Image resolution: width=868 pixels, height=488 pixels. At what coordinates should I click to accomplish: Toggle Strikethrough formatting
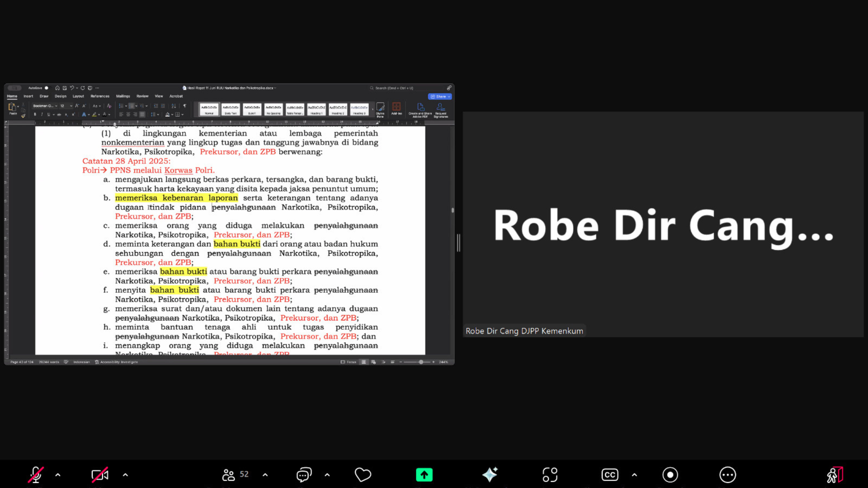(59, 115)
